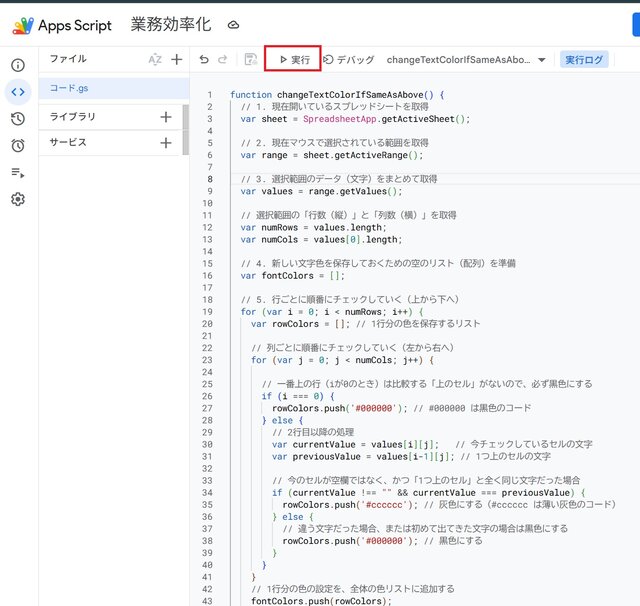Click the var previousValue code line
This screenshot has width=640, height=606.
tap(411, 456)
